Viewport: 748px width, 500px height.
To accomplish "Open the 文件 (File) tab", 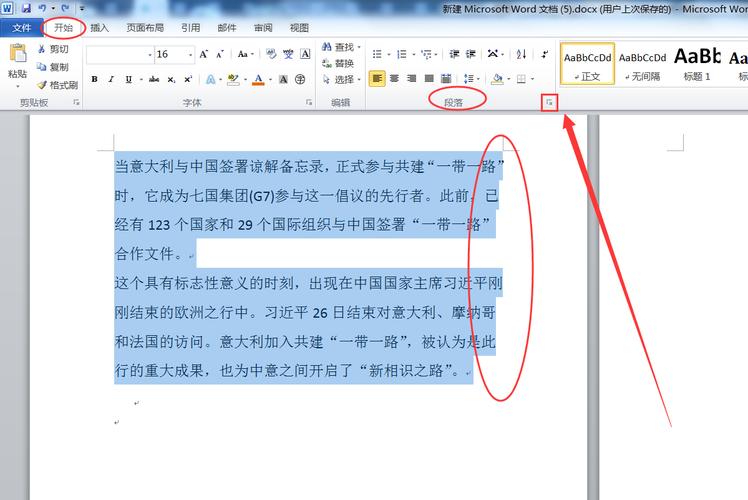I will point(21,28).
